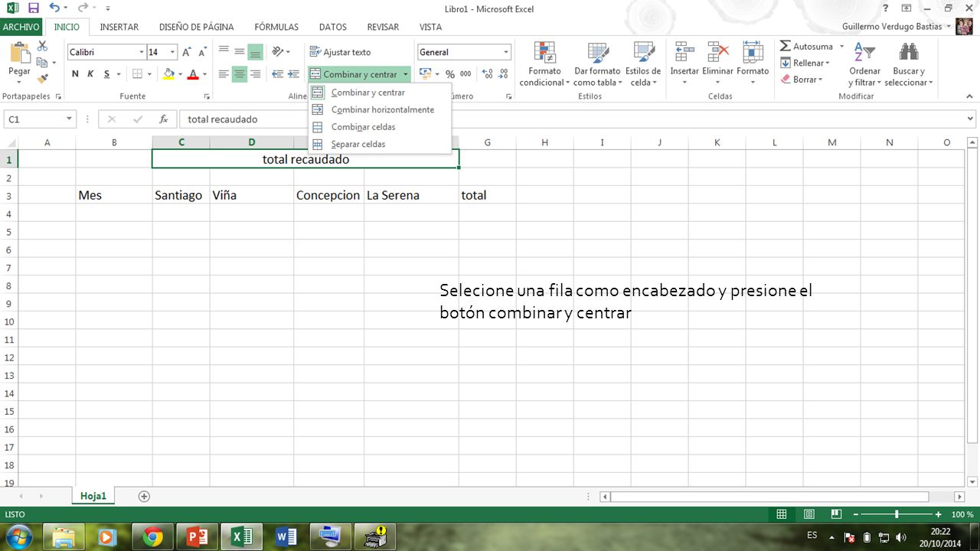This screenshot has height=551, width=980.
Task: Toggle italic formatting with the K button
Action: click(90, 74)
